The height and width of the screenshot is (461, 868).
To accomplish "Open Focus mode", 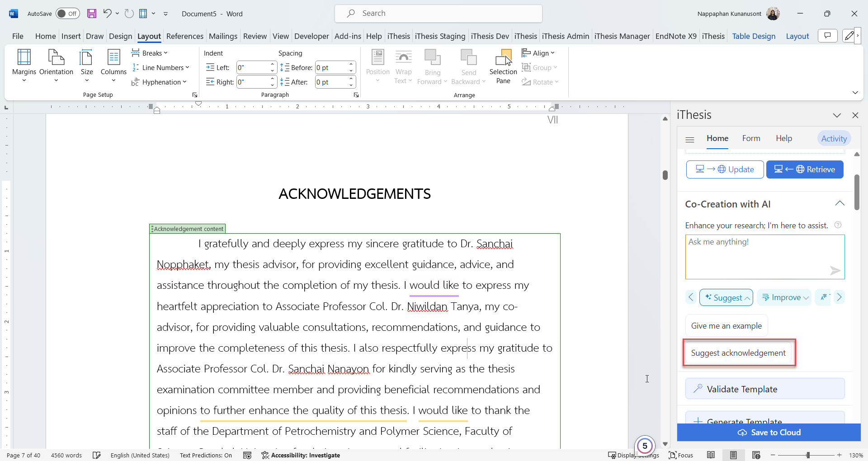I will pyautogui.click(x=681, y=455).
